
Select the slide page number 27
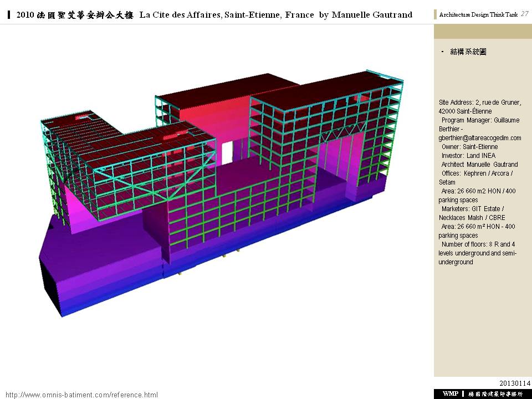pos(524,14)
